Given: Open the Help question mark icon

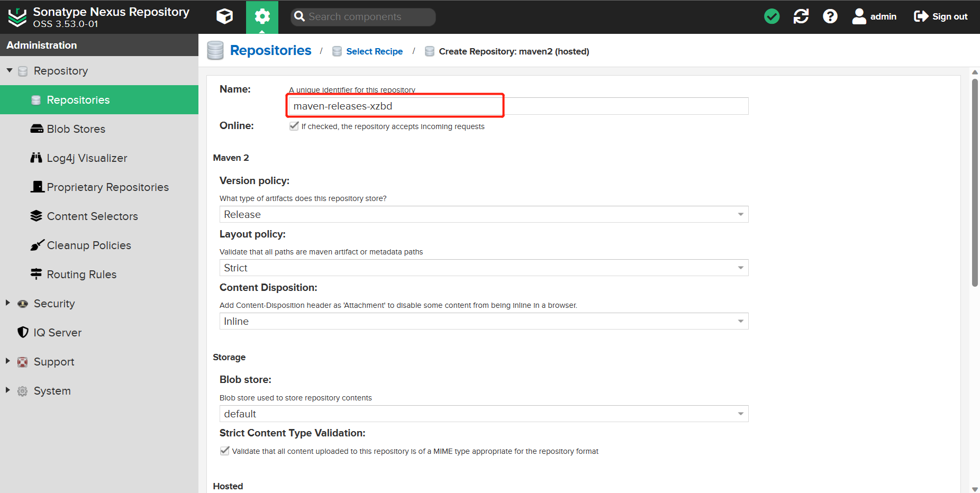Looking at the screenshot, I should (x=830, y=16).
